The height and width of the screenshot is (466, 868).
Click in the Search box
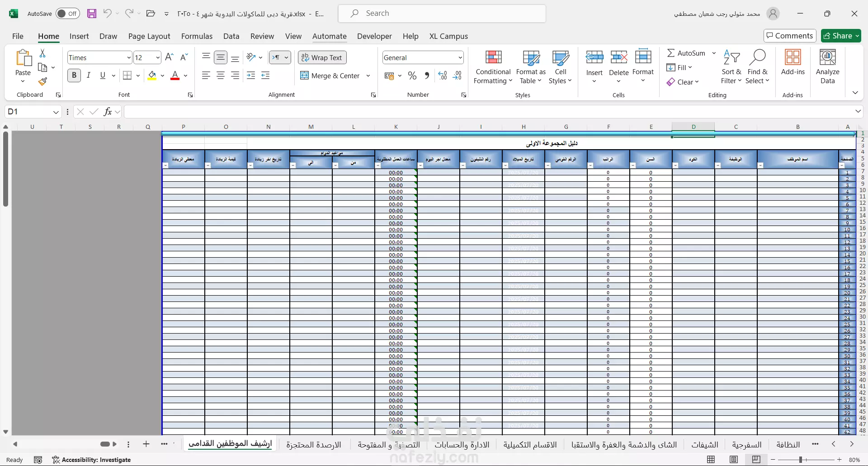[442, 14]
